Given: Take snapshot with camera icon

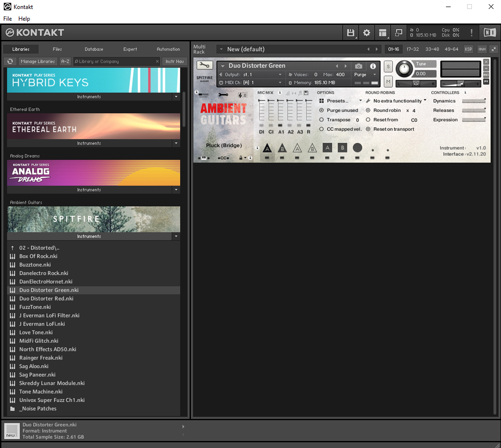Looking at the screenshot, I should coord(359,66).
